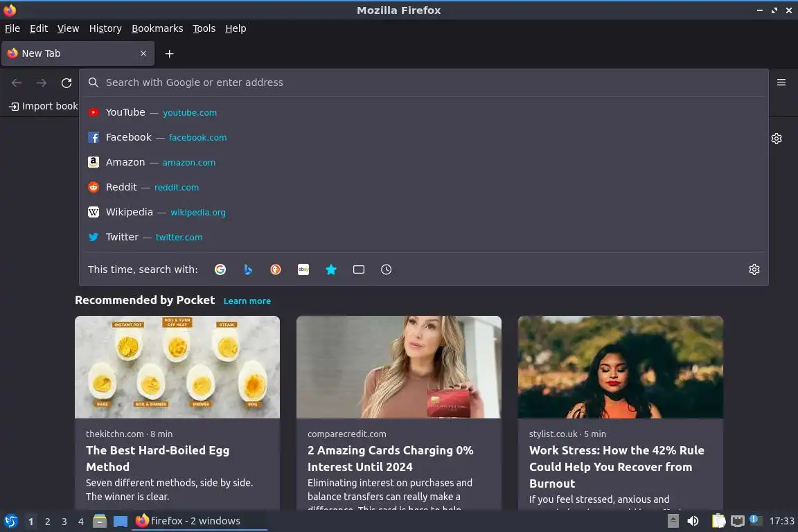The image size is (798, 532).
Task: Switch to workspace 4 in taskbar
Action: tap(81, 522)
